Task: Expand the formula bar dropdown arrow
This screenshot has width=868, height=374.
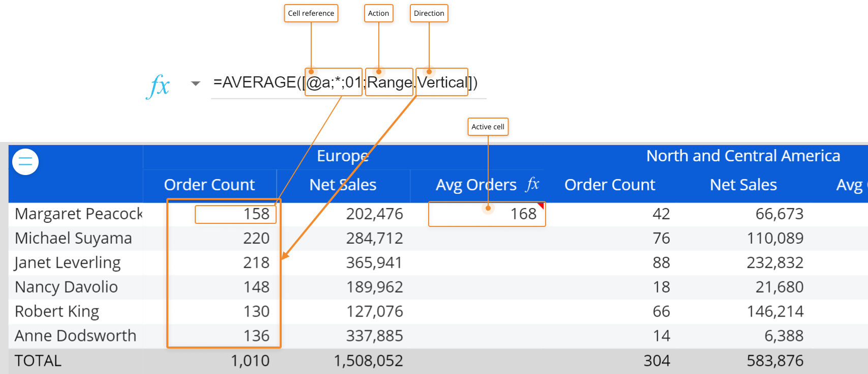Action: coord(195,83)
